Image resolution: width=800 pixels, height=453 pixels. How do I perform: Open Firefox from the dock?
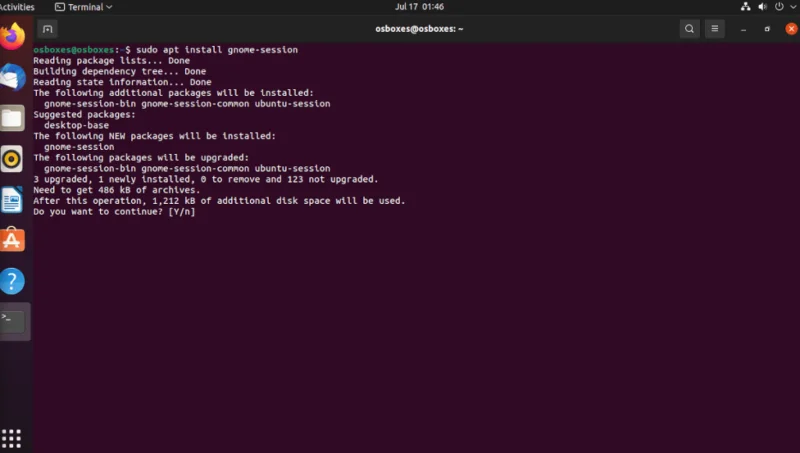click(12, 36)
